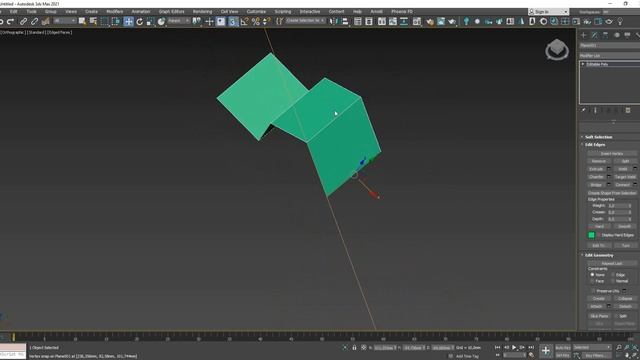640x360 pixels.
Task: Click Create Shape From Selection button
Action: click(611, 193)
